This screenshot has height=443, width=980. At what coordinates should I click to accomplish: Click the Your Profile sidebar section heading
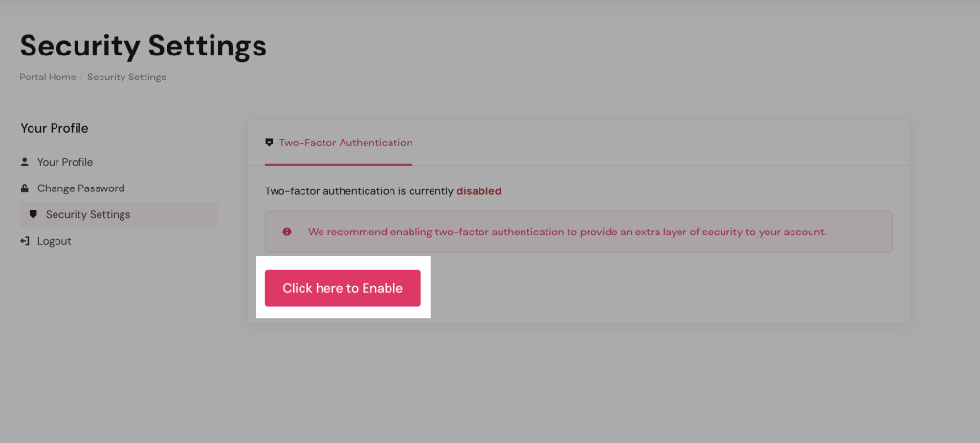point(55,128)
